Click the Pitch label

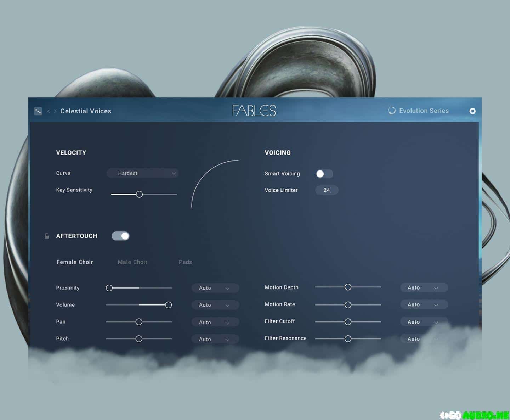point(62,339)
